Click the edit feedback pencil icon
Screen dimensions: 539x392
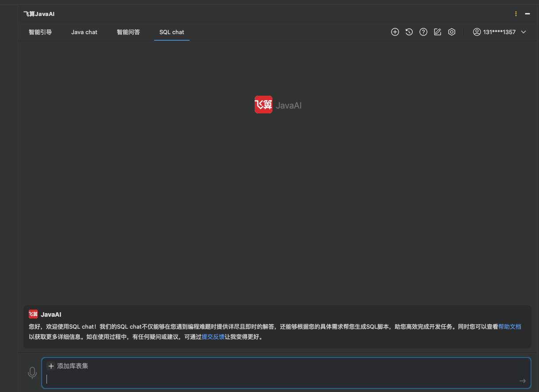(438, 32)
